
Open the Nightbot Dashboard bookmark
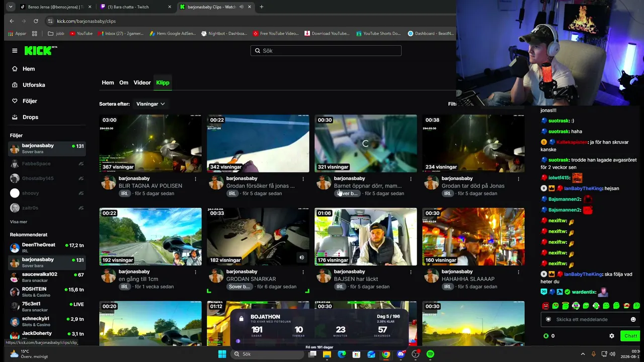click(224, 34)
